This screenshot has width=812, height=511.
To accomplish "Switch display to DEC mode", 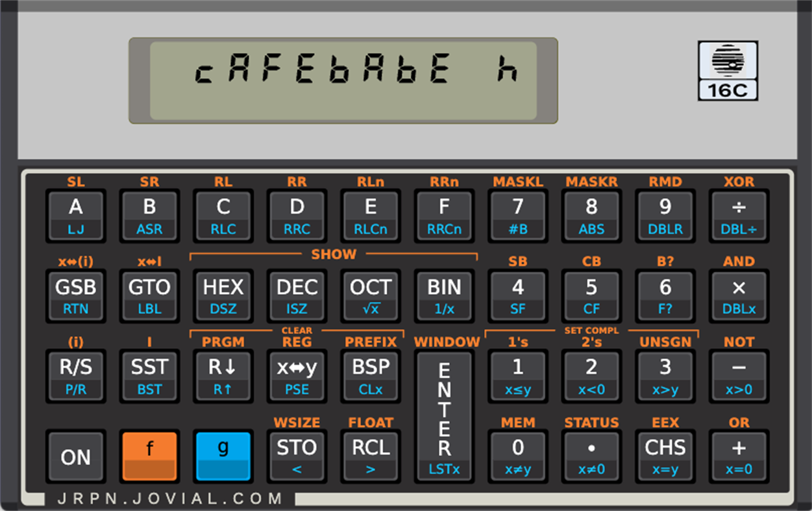I will 297,295.
